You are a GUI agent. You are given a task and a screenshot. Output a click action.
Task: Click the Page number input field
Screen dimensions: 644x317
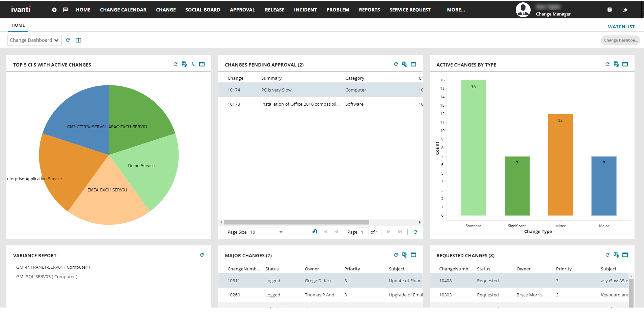tap(364, 232)
